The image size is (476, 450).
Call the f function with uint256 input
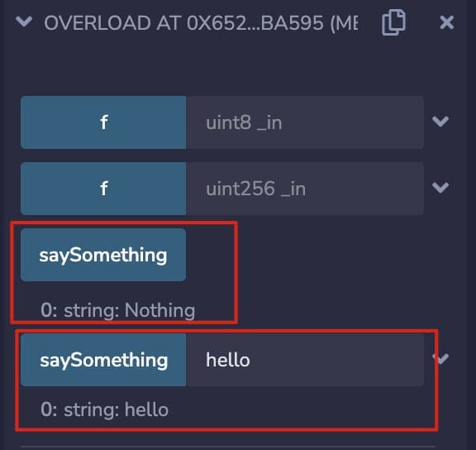click(103, 189)
